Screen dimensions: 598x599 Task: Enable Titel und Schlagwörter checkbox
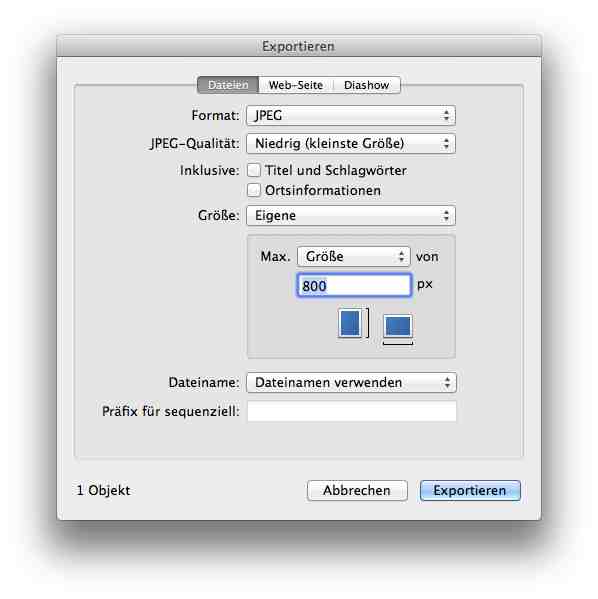click(x=254, y=170)
